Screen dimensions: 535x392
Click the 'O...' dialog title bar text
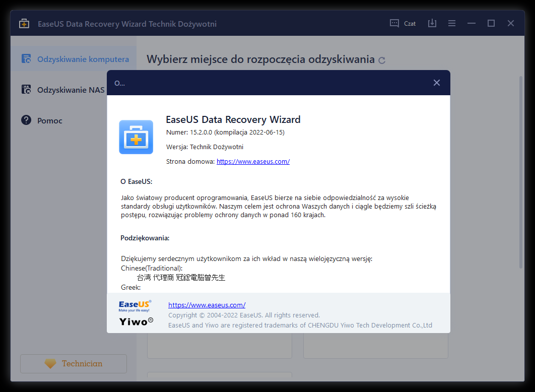pos(119,83)
